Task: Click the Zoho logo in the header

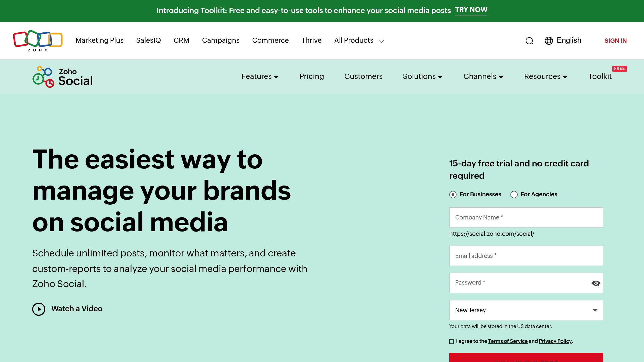Action: point(38,41)
